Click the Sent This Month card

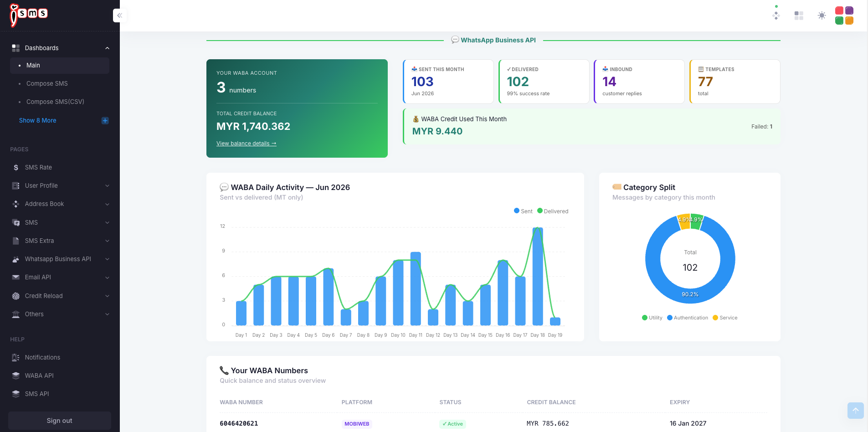(448, 82)
